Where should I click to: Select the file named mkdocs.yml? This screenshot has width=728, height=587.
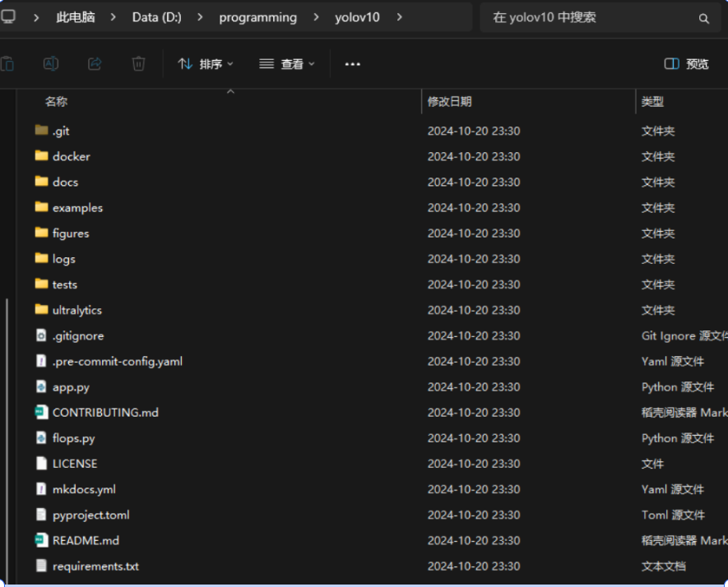tap(84, 489)
